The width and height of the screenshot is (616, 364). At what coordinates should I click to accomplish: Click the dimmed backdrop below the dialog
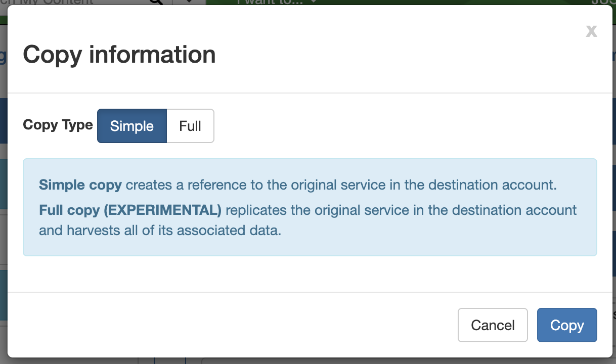point(354,361)
